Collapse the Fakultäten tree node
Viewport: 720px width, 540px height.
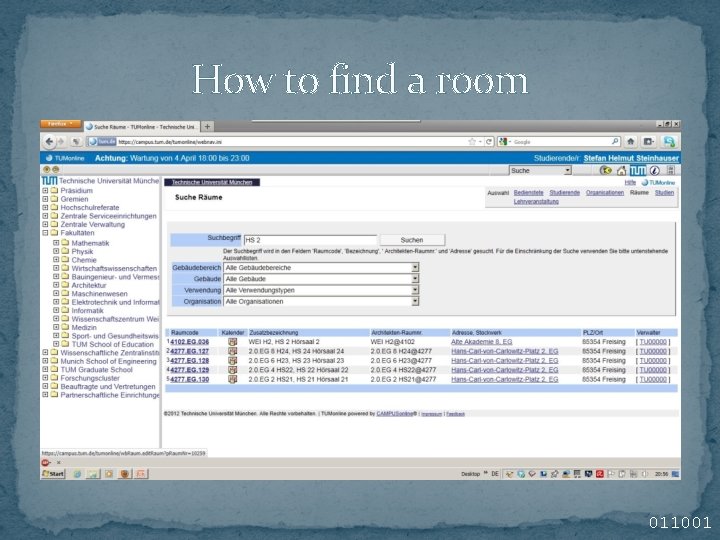(45, 233)
